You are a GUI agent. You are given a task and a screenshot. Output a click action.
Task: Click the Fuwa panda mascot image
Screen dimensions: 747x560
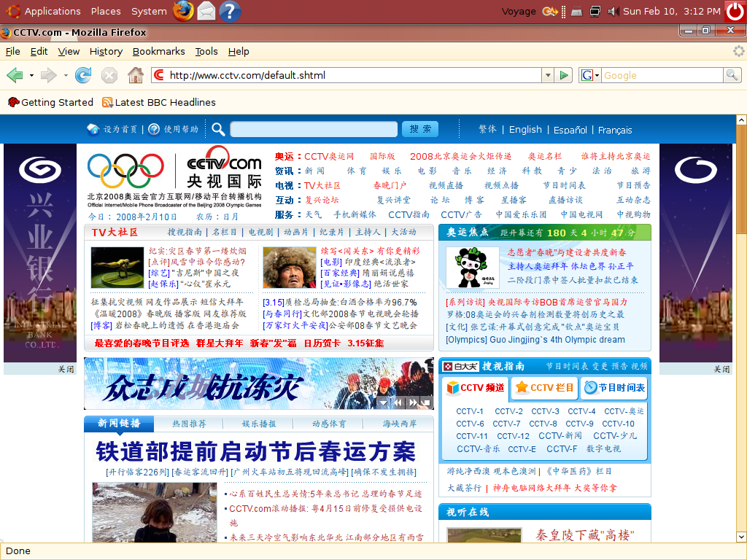point(472,267)
